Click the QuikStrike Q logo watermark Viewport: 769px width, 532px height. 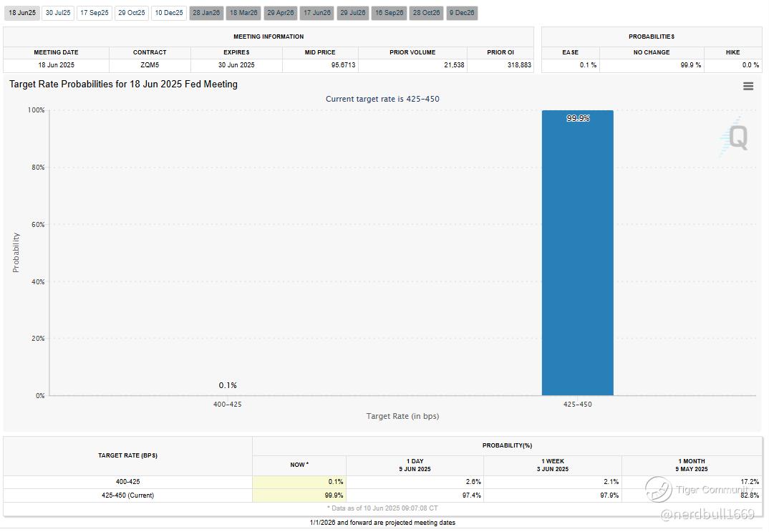(x=735, y=137)
